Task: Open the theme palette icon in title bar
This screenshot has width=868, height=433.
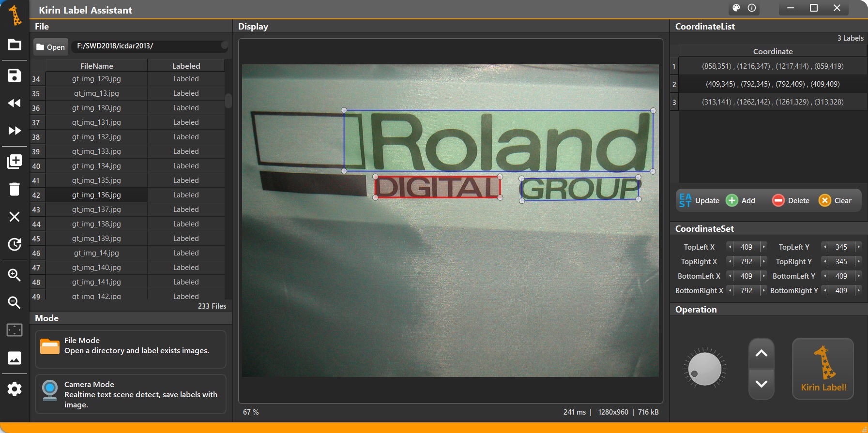Action: coord(736,8)
